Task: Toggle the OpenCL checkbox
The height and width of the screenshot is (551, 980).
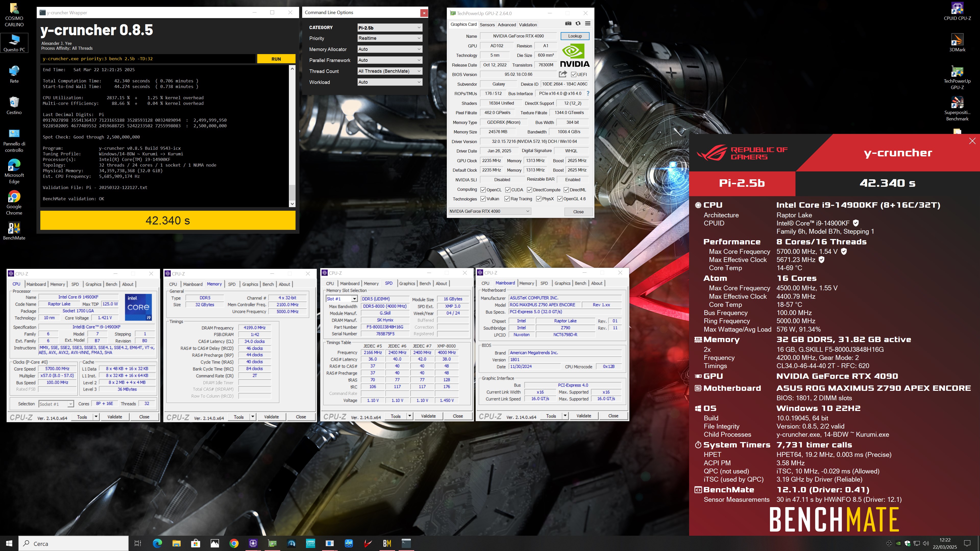Action: tap(483, 190)
